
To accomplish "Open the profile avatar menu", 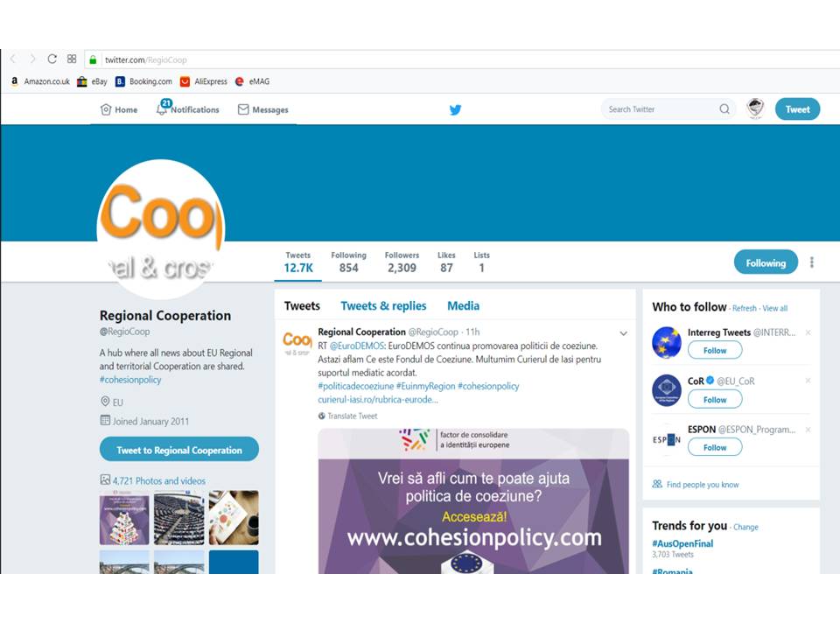I will pos(755,108).
